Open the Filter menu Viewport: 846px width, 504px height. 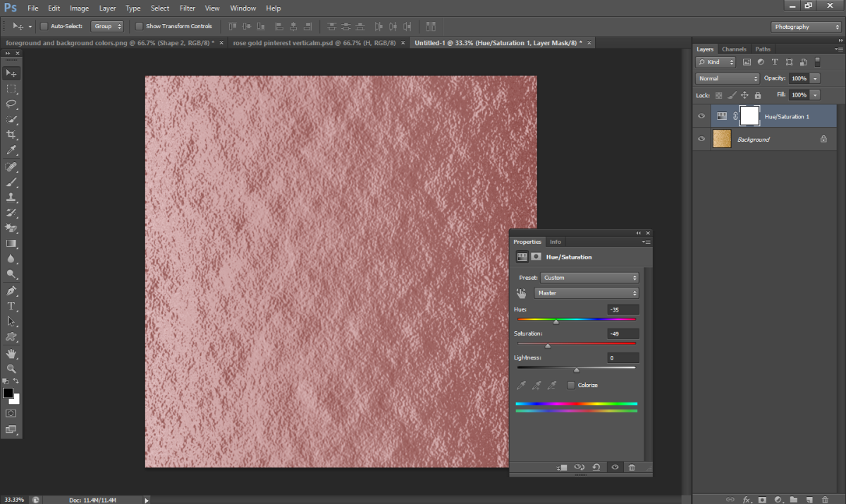point(187,8)
